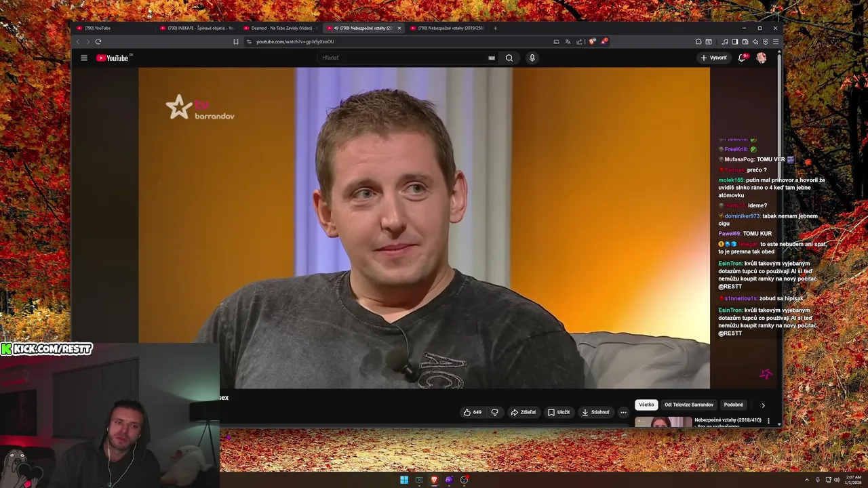
Task: Open the purple app on taskbar
Action: pyautogui.click(x=449, y=480)
